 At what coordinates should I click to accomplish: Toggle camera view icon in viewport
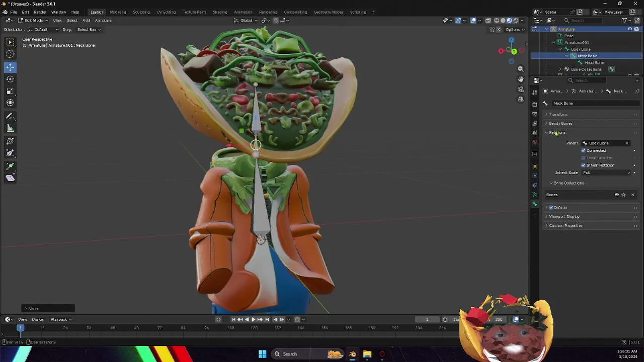click(x=521, y=89)
